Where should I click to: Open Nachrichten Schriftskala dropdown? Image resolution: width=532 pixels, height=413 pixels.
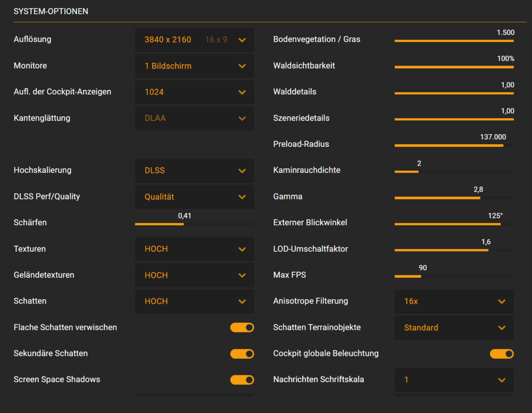pos(454,380)
